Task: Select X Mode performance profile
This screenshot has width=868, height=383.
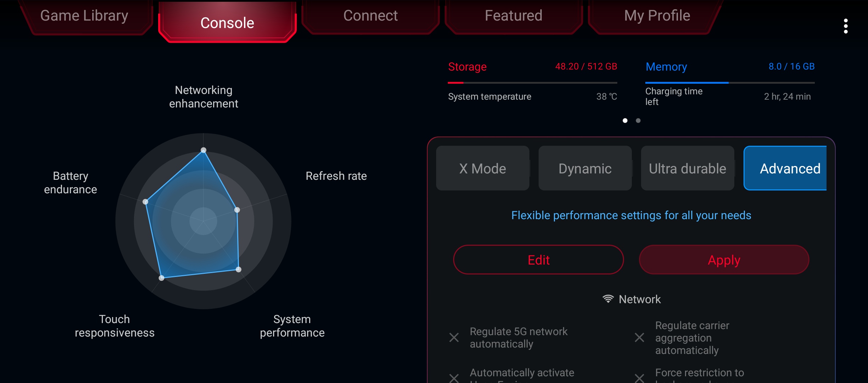Action: click(482, 168)
